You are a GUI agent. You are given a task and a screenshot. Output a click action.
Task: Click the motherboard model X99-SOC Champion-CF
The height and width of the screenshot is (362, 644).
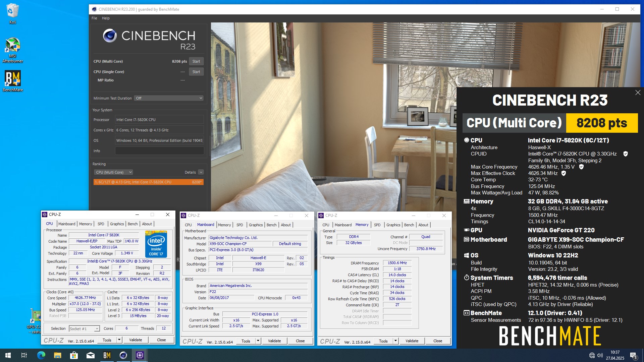[x=240, y=244]
